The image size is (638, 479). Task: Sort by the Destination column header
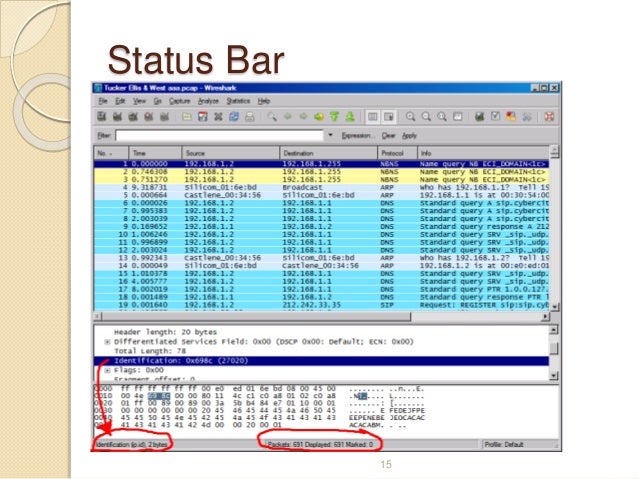pyautogui.click(x=329, y=153)
